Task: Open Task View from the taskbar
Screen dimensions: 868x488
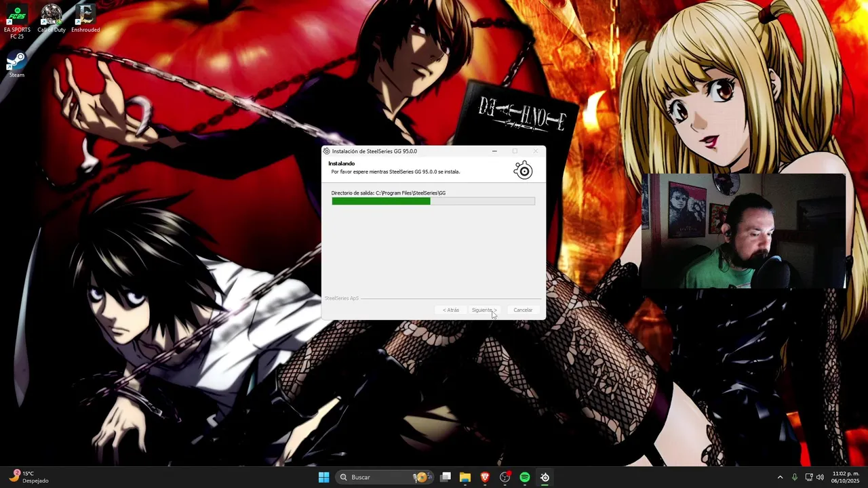Action: coord(446,477)
